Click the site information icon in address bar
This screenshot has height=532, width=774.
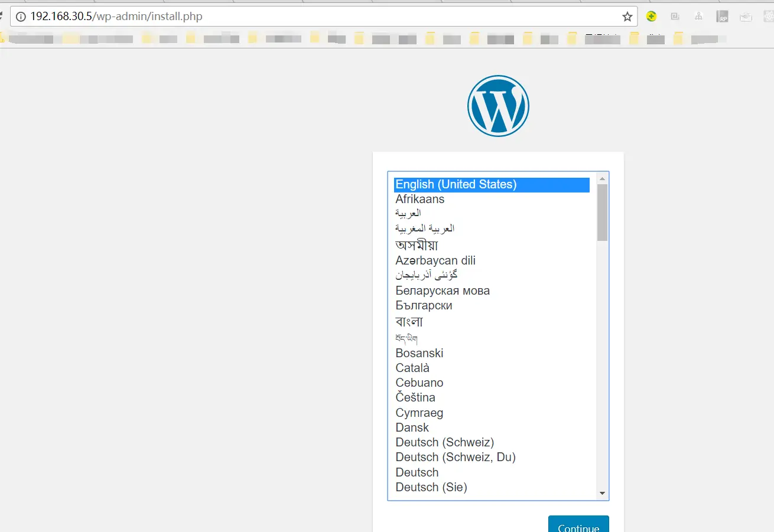21,17
